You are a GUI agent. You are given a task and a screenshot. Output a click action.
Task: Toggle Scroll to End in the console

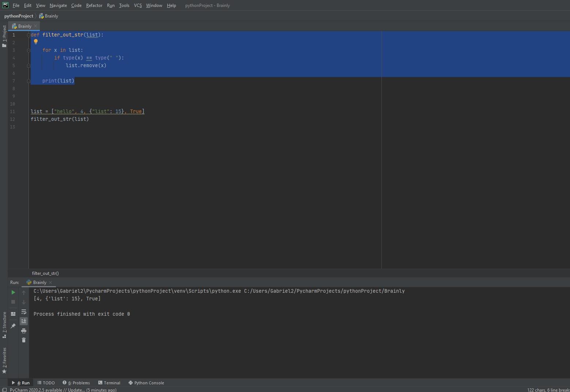pos(24,321)
